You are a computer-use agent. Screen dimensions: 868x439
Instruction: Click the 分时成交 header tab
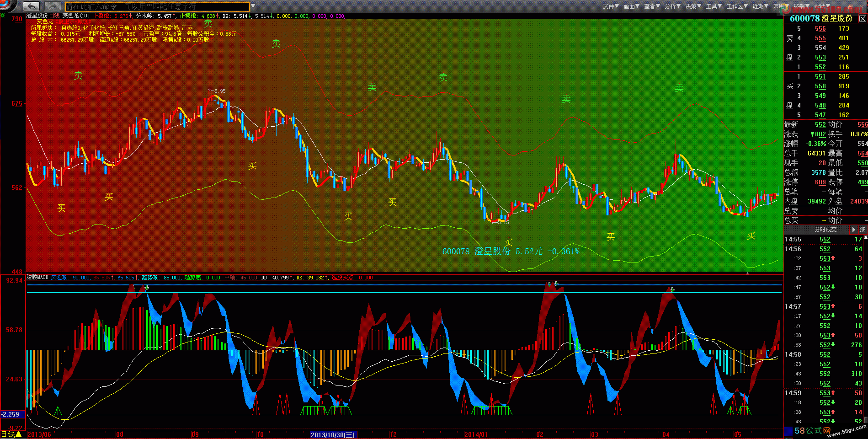[x=825, y=230]
